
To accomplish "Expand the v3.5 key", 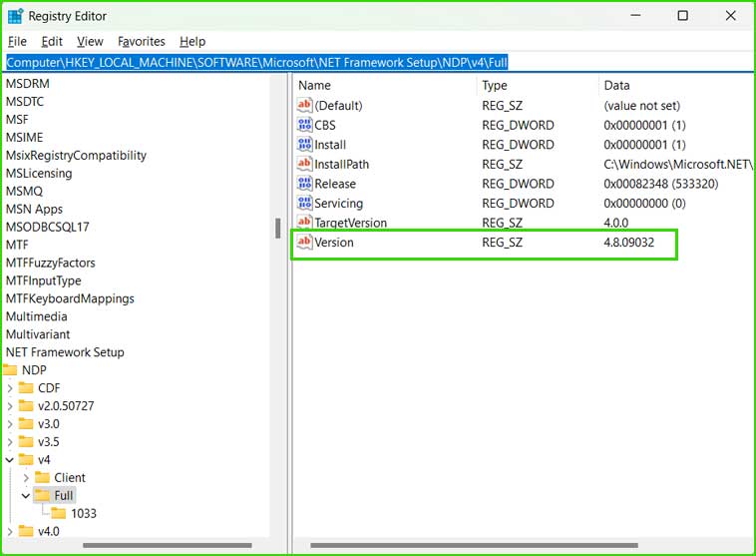I will coord(10,441).
